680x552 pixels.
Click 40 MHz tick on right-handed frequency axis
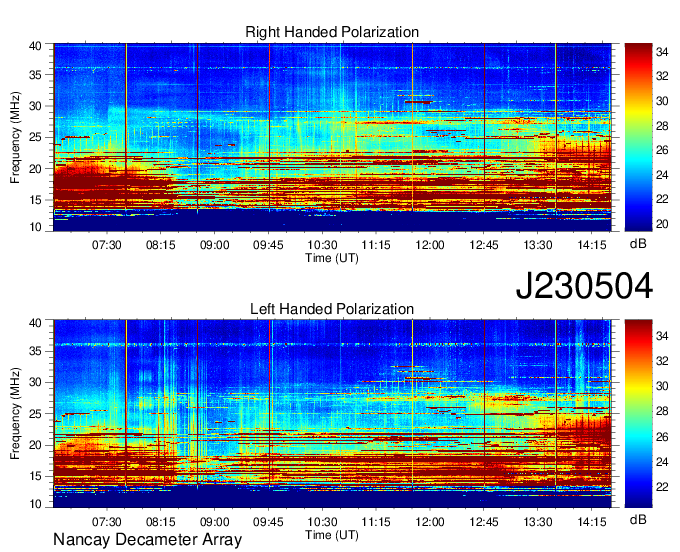point(36,46)
